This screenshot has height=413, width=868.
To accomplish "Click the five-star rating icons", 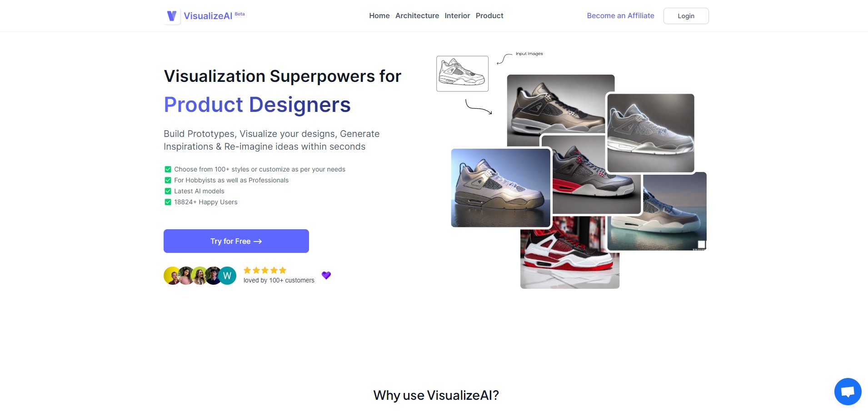I will (265, 270).
